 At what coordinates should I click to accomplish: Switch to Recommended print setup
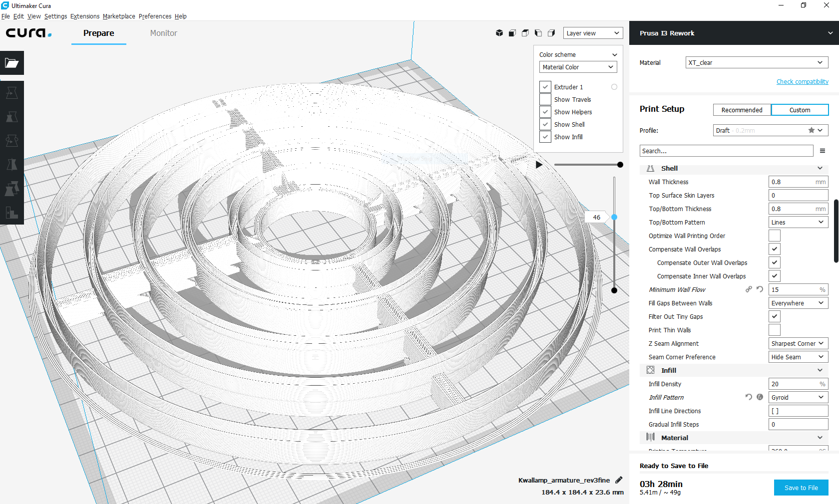point(742,110)
